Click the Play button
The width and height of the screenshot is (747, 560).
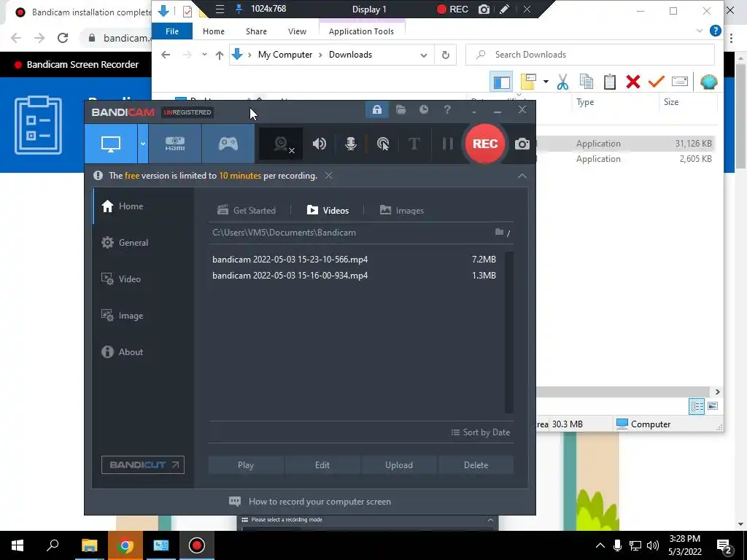pos(246,465)
